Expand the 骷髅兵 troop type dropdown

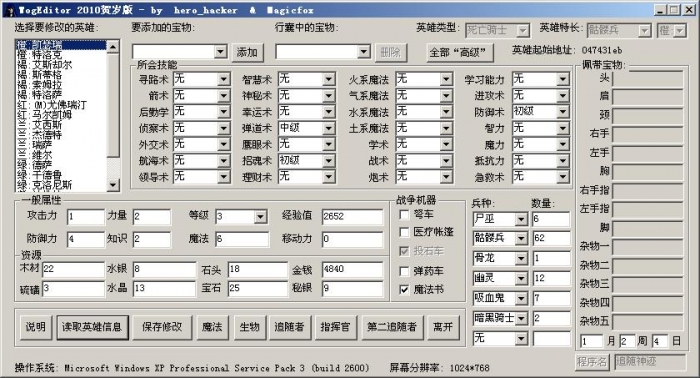coord(521,238)
